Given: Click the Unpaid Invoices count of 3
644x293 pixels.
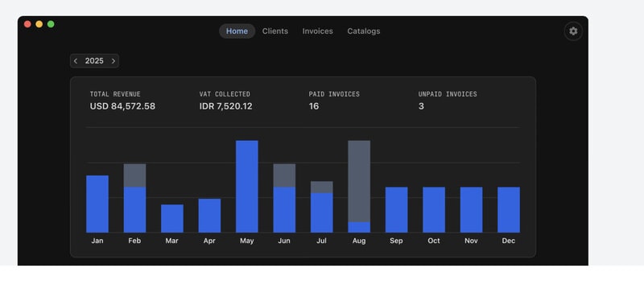Looking at the screenshot, I should [x=421, y=106].
